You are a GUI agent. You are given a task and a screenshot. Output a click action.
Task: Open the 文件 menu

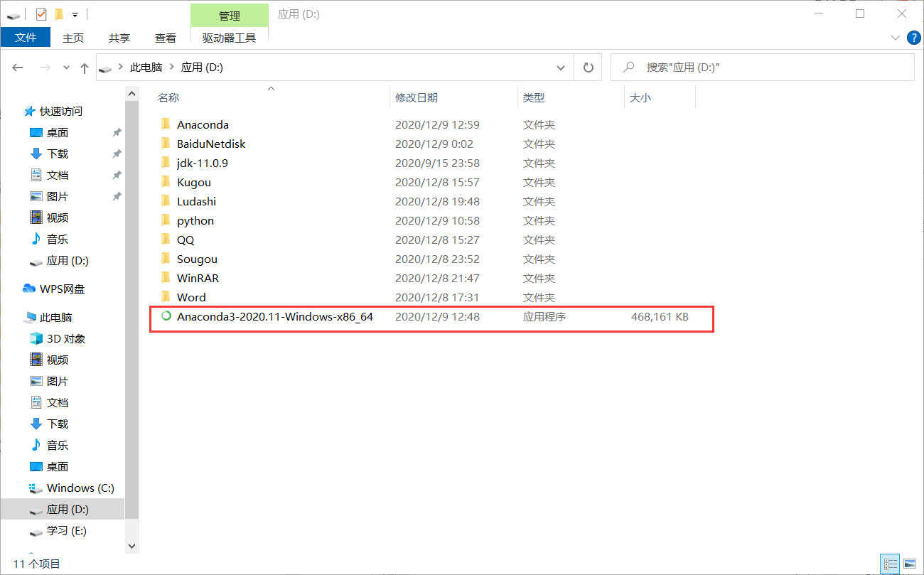click(x=26, y=38)
